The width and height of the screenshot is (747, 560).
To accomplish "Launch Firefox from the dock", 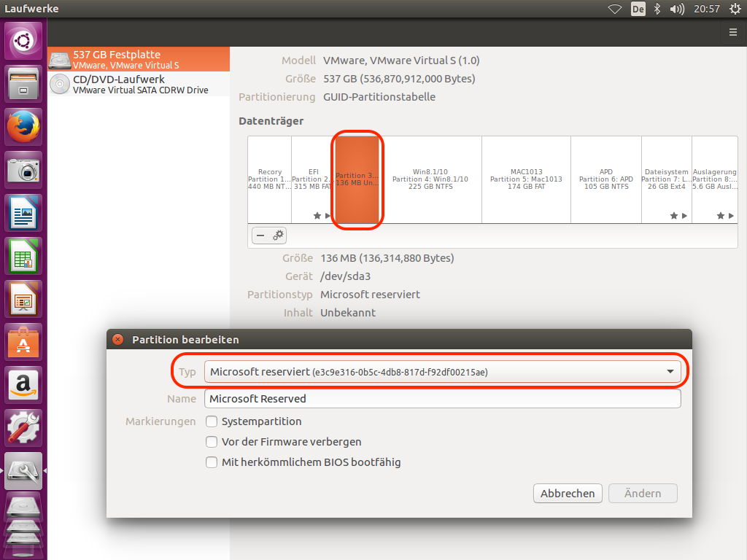I will 23,127.
